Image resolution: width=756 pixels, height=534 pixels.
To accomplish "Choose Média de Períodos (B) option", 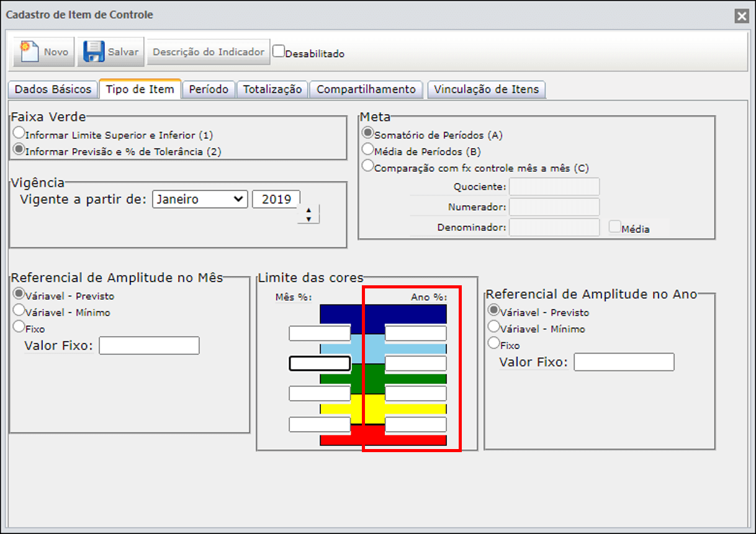I will pyautogui.click(x=368, y=149).
